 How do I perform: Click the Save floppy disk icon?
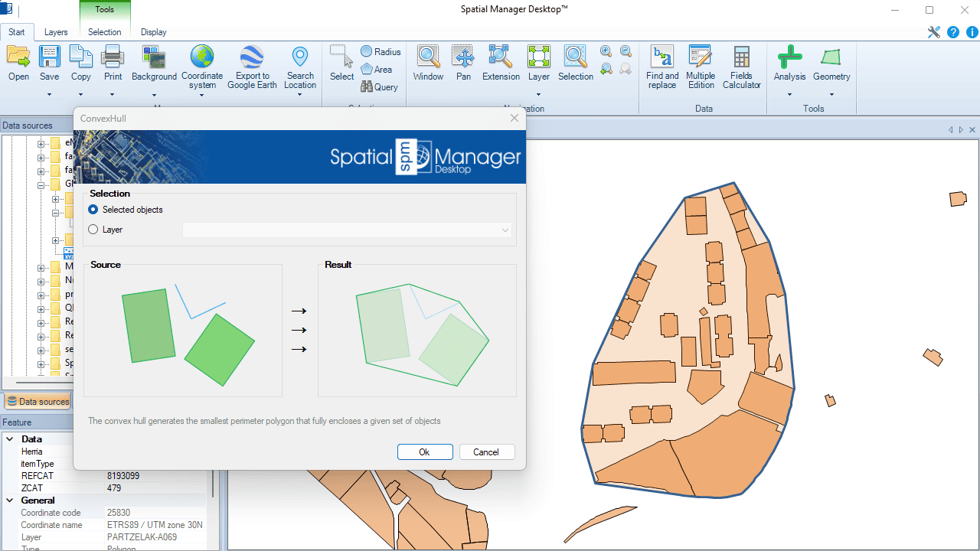click(x=49, y=57)
